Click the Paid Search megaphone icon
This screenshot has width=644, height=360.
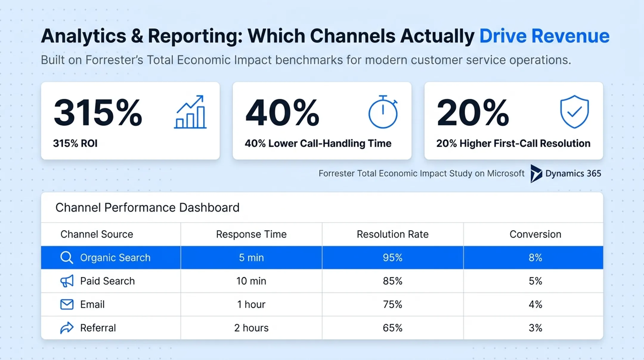click(67, 281)
